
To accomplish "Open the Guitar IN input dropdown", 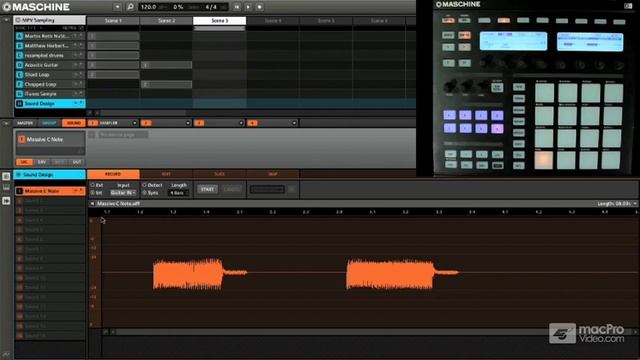I will click(x=123, y=193).
